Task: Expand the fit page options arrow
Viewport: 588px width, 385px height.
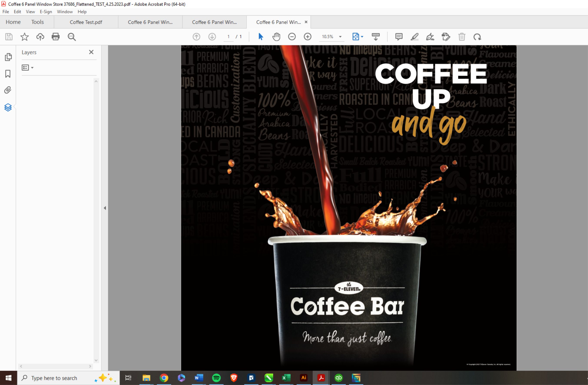Action: (362, 37)
